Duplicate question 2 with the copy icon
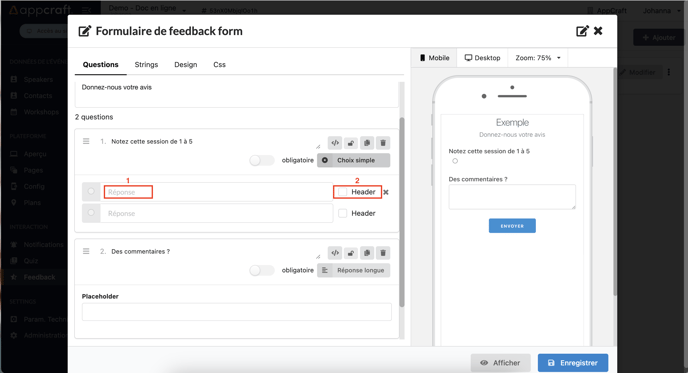The height and width of the screenshot is (373, 688). click(367, 253)
